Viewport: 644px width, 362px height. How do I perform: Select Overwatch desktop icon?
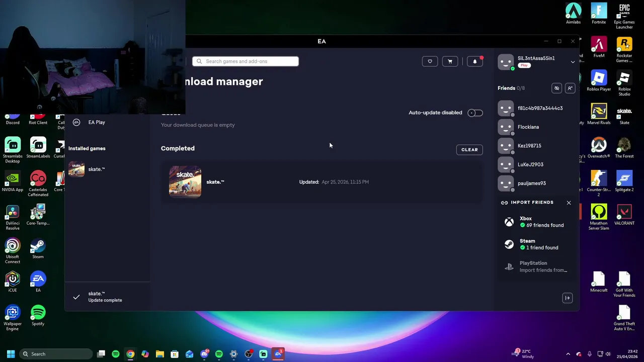(x=599, y=148)
